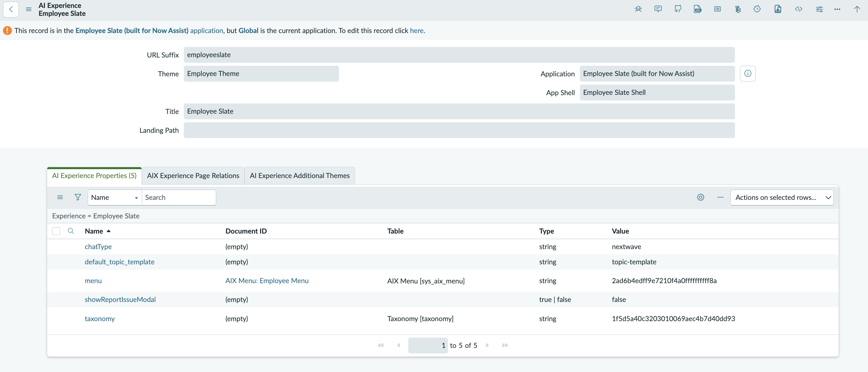This screenshot has width=868, height=372.
Task: Click the Employee Slate application link
Action: pos(149,30)
